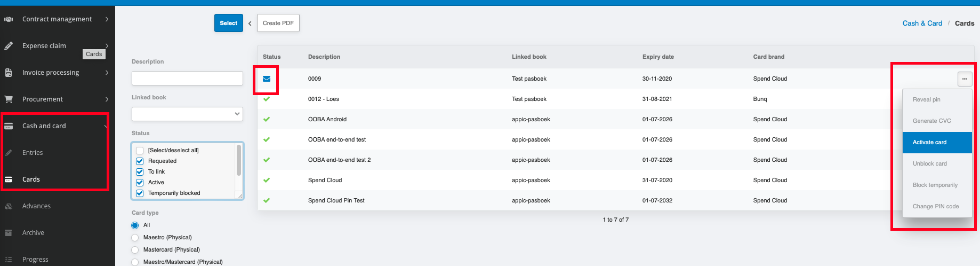980x266 pixels.
Task: Select the Maestro (Physical) card type
Action: (135, 237)
